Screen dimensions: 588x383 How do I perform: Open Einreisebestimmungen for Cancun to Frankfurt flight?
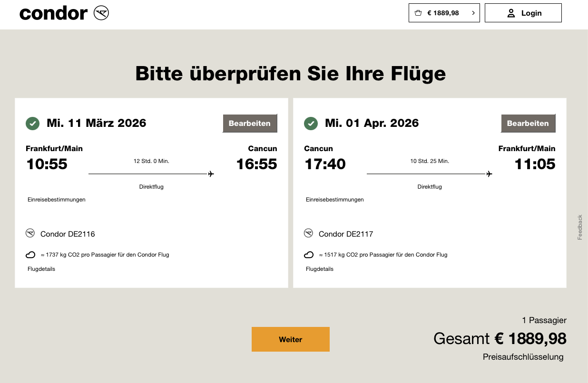point(335,200)
